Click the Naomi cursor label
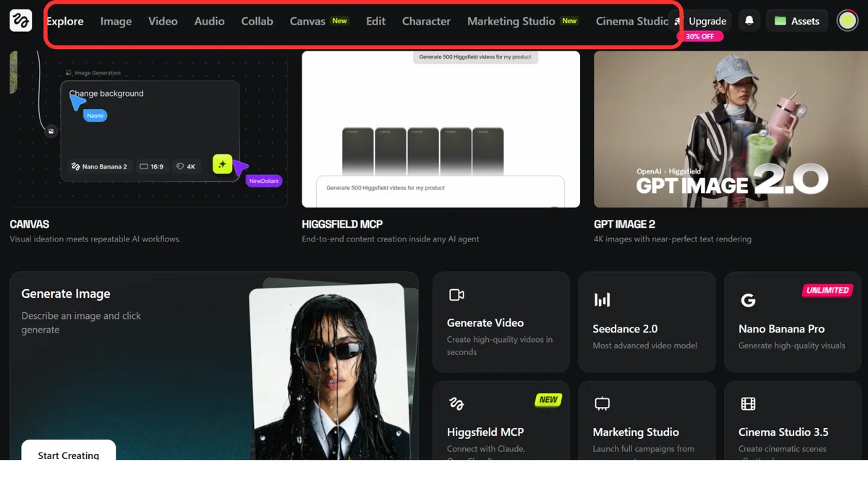 95,116
